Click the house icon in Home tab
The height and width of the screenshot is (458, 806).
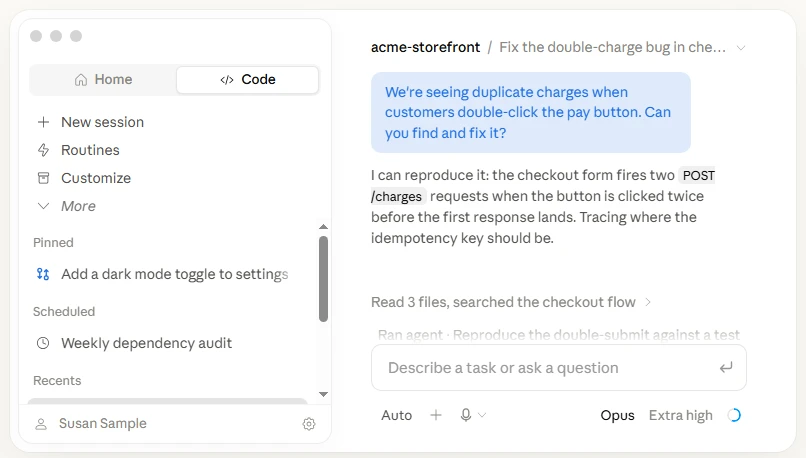[81, 80]
